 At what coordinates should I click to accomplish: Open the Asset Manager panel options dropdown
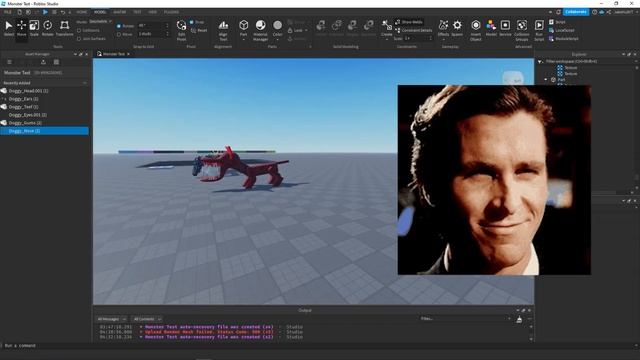pos(75,54)
